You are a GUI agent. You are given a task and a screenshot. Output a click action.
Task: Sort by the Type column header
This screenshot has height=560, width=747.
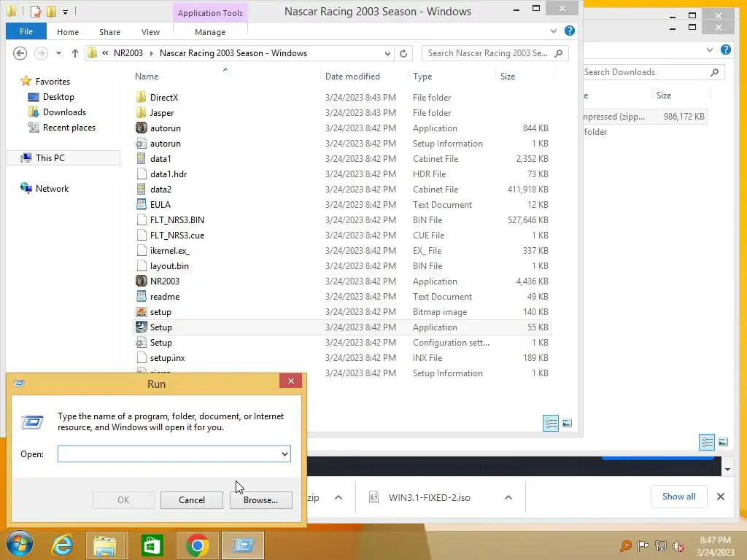coord(422,76)
